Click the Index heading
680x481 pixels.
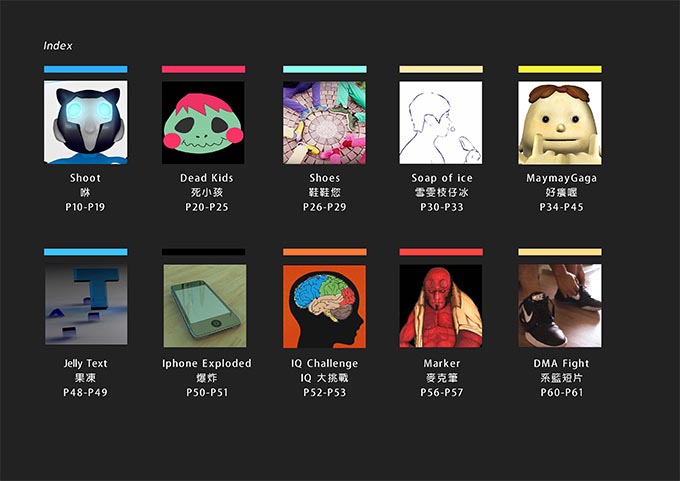[58, 46]
